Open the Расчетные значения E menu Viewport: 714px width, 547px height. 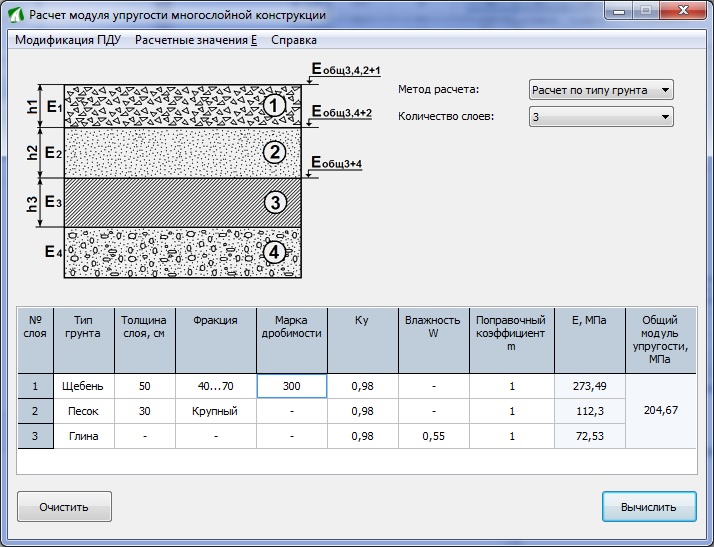(x=196, y=40)
